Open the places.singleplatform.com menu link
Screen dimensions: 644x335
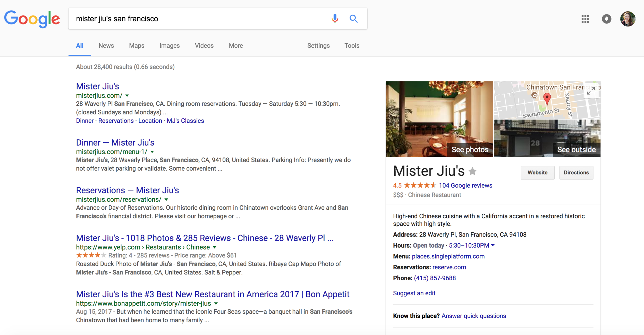(448, 256)
